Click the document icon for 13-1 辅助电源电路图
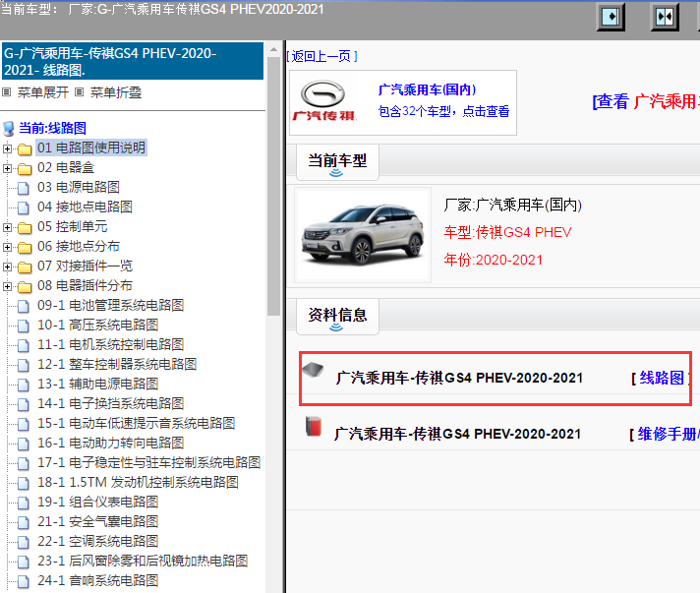The width and height of the screenshot is (700, 593). (x=24, y=385)
